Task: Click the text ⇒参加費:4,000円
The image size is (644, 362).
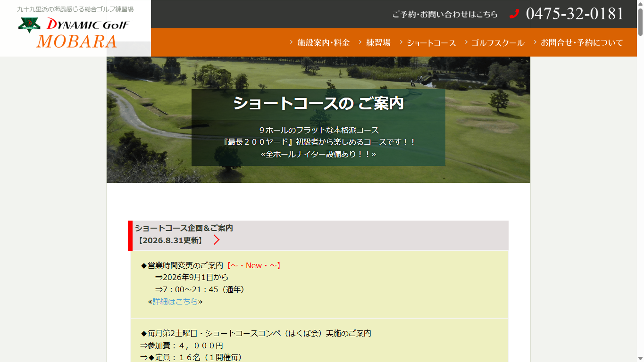Action: [182, 346]
